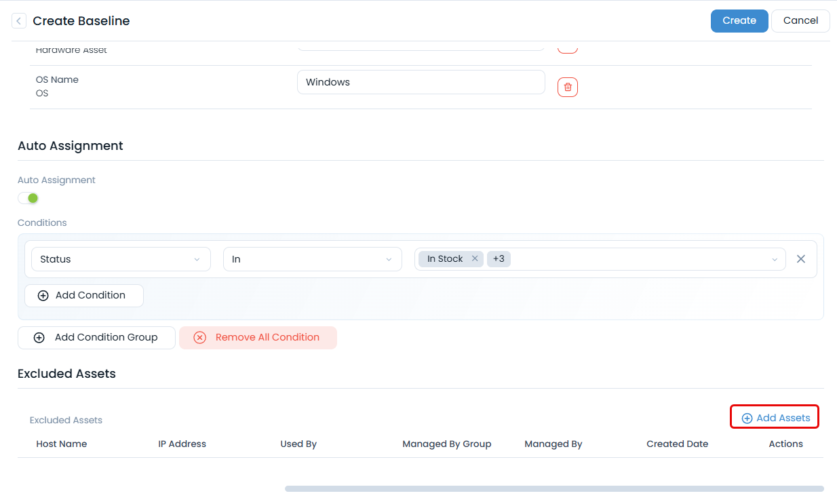Delete the OS Name condition using trash icon
837x504 pixels.
567,87
